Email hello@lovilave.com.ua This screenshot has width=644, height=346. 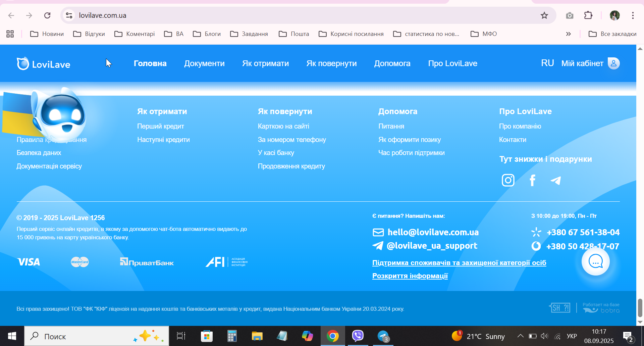pos(433,232)
